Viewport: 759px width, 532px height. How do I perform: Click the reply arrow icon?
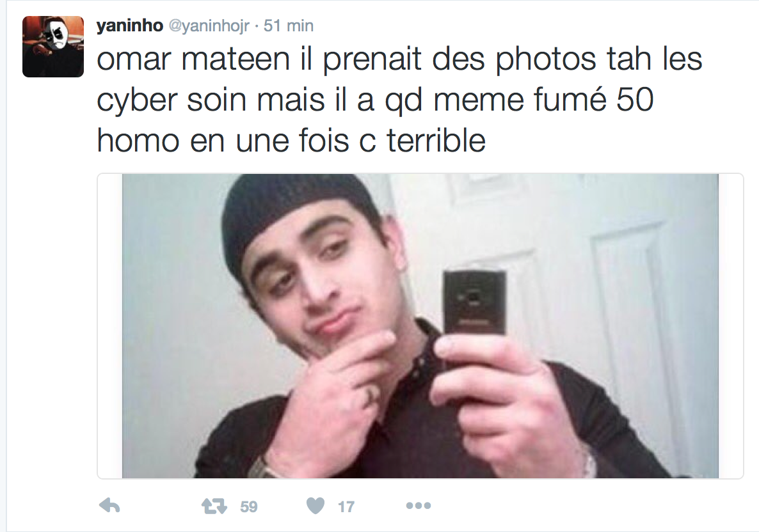[109, 506]
